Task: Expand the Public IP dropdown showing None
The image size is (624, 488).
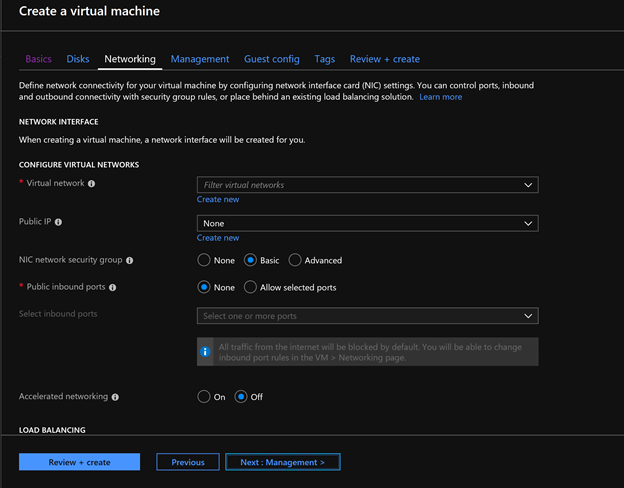Action: point(368,223)
